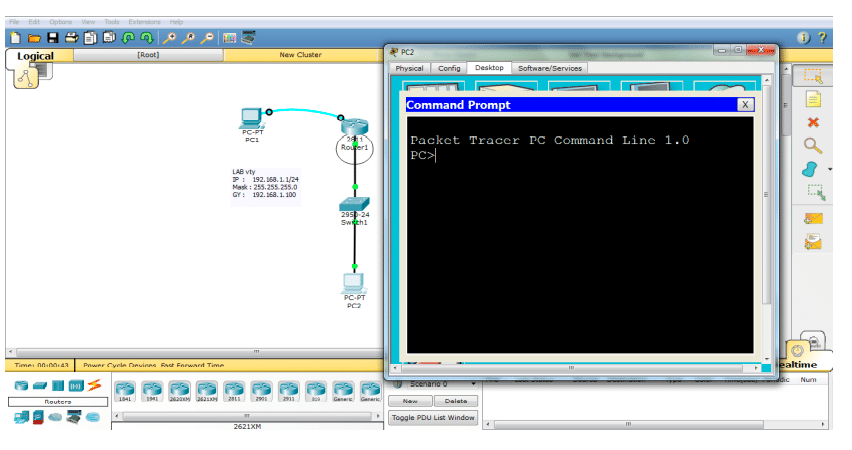
Task: Zoom in with the plus magnifier
Action: point(170,38)
